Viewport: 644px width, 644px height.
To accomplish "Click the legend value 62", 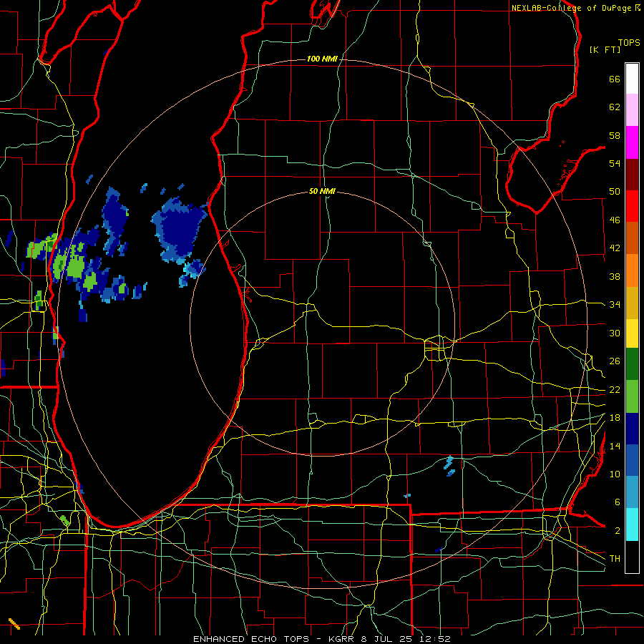I will (615, 107).
